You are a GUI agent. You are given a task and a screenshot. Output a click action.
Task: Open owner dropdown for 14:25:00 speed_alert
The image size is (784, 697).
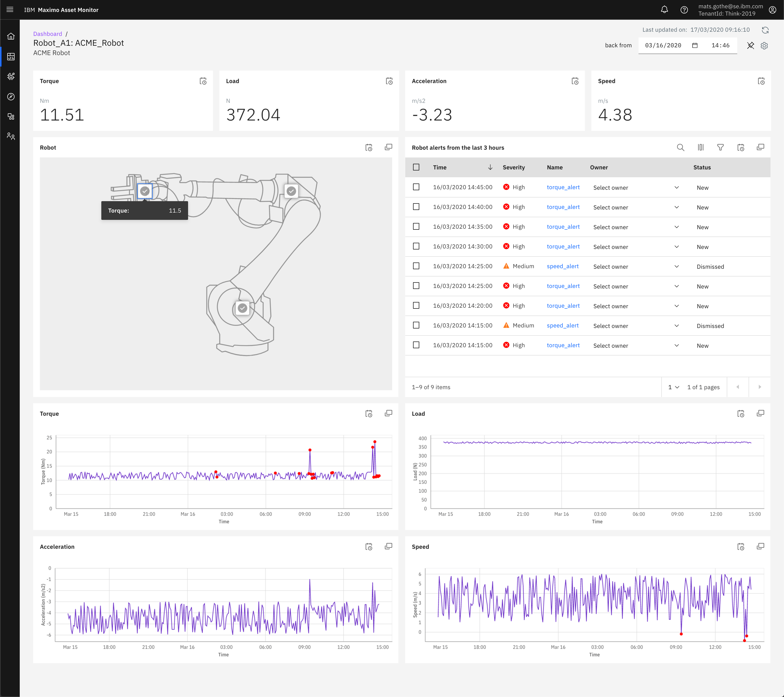coord(636,266)
